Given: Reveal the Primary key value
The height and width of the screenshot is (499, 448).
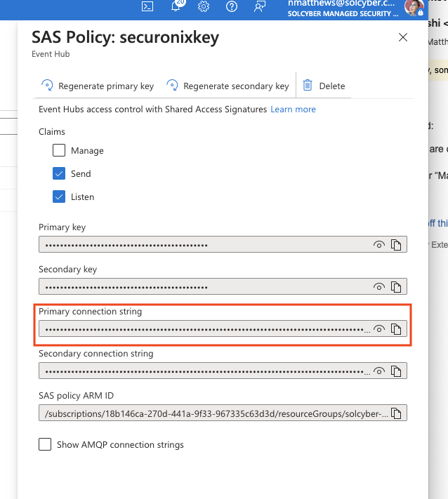Looking at the screenshot, I should (379, 245).
